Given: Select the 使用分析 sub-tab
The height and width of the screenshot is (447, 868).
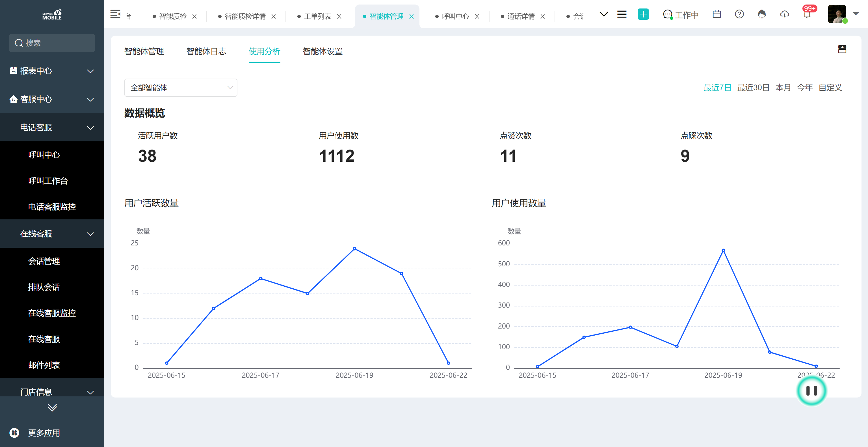Looking at the screenshot, I should [x=265, y=51].
